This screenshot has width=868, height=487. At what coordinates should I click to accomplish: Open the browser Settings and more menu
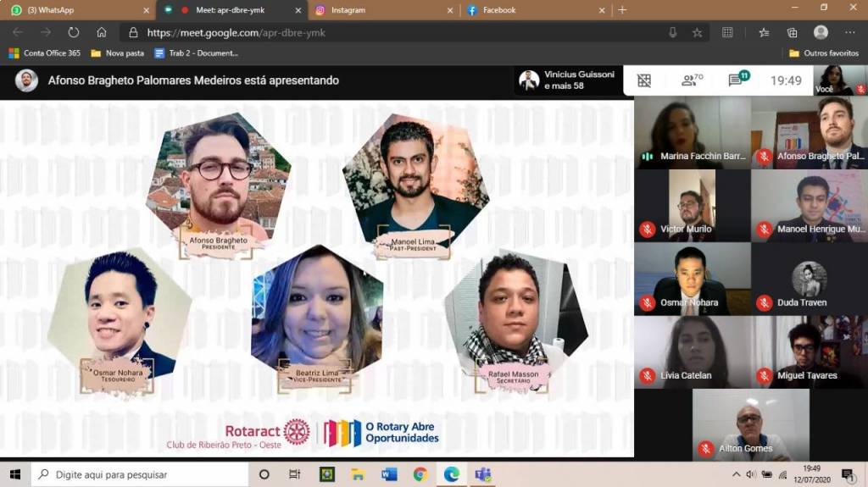[x=849, y=32]
